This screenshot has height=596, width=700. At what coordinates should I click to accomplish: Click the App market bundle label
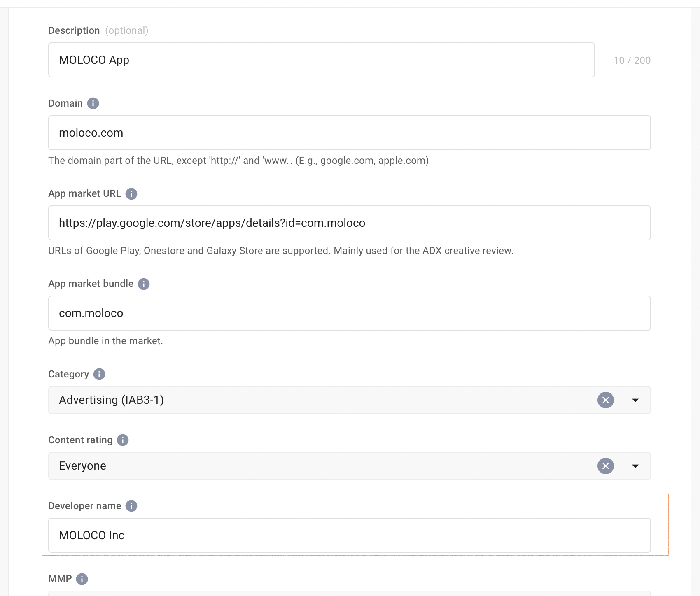pyautogui.click(x=91, y=284)
